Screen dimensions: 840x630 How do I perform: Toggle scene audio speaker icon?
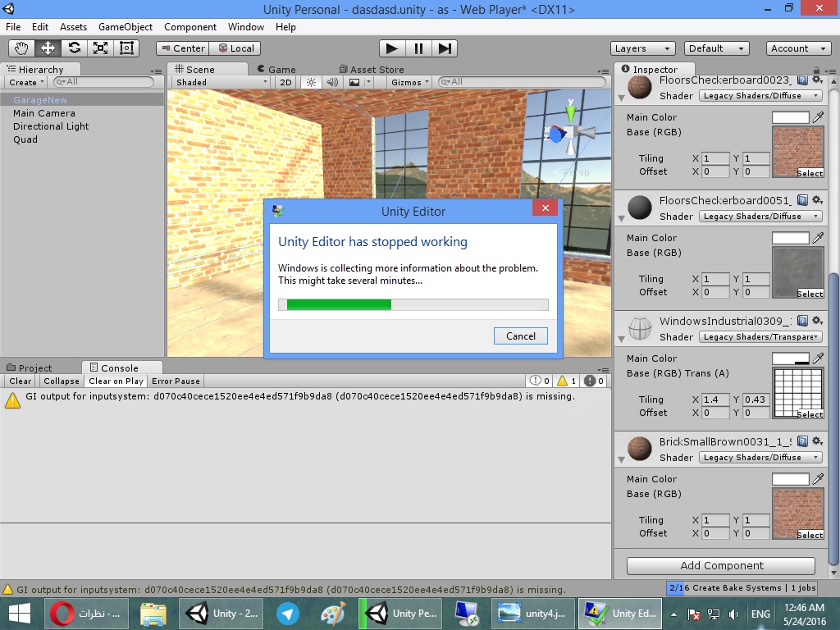pyautogui.click(x=332, y=82)
